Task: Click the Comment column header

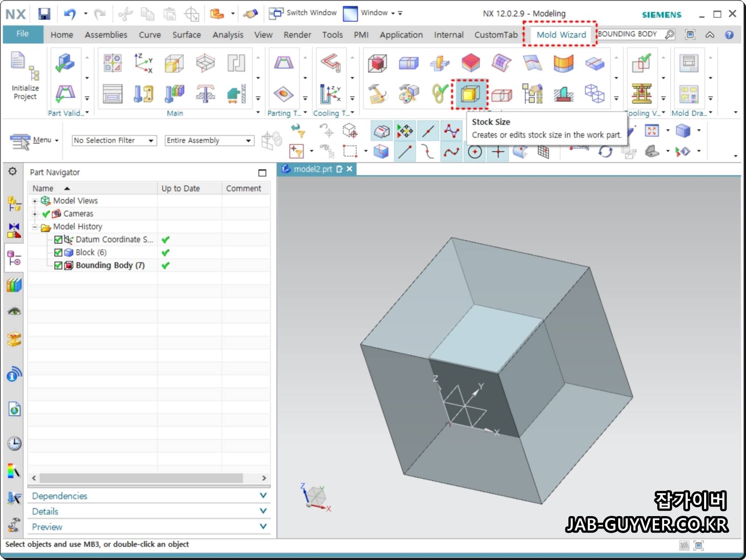Action: pyautogui.click(x=246, y=188)
